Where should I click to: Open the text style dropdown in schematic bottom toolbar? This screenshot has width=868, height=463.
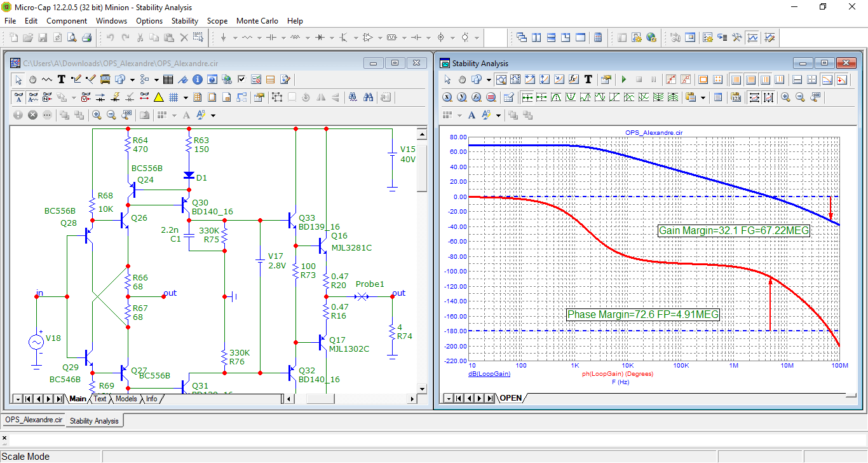pos(213,115)
